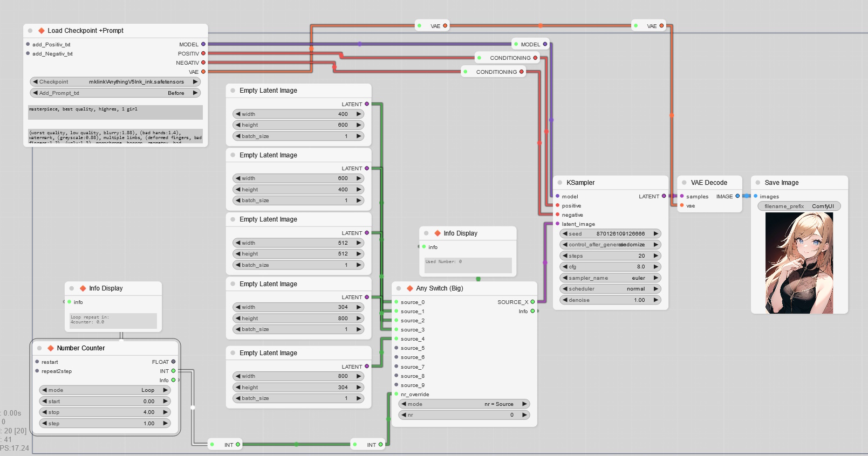The height and width of the screenshot is (456, 868).
Task: Click the generated anime girl image preview
Action: [x=799, y=263]
